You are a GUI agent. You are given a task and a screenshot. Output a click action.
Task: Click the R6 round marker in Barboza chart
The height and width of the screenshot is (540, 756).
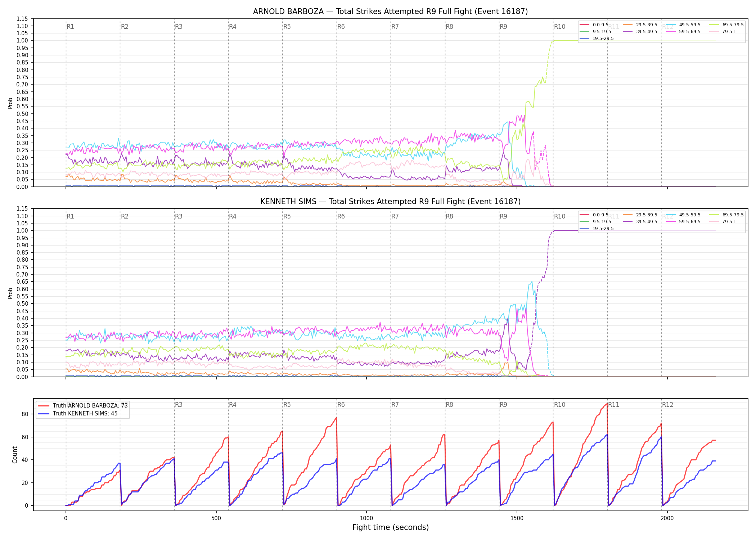click(341, 27)
